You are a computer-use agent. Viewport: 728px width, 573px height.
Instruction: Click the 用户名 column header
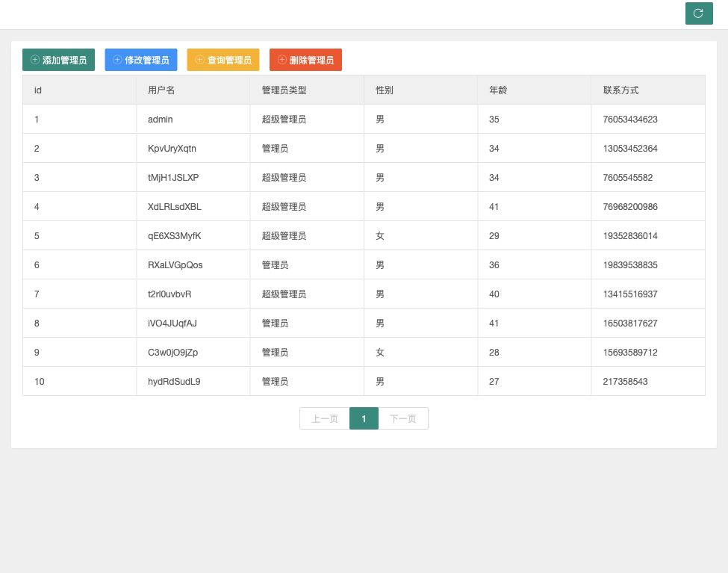pyautogui.click(x=193, y=90)
